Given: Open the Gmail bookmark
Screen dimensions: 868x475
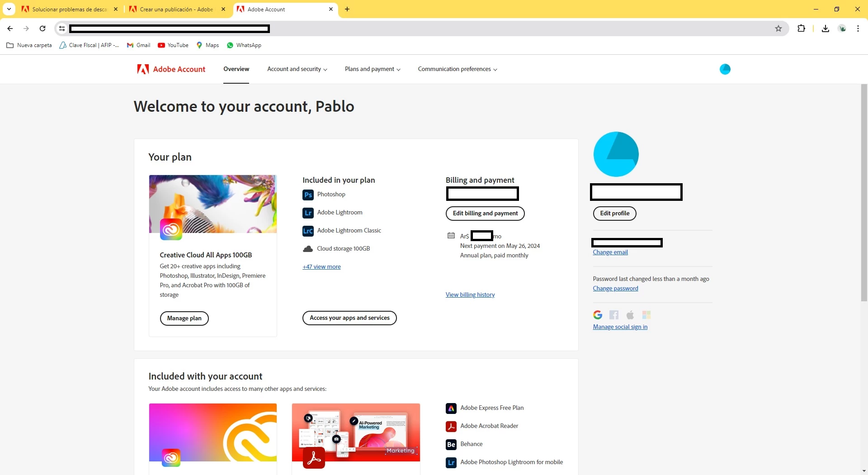Looking at the screenshot, I should click(138, 45).
